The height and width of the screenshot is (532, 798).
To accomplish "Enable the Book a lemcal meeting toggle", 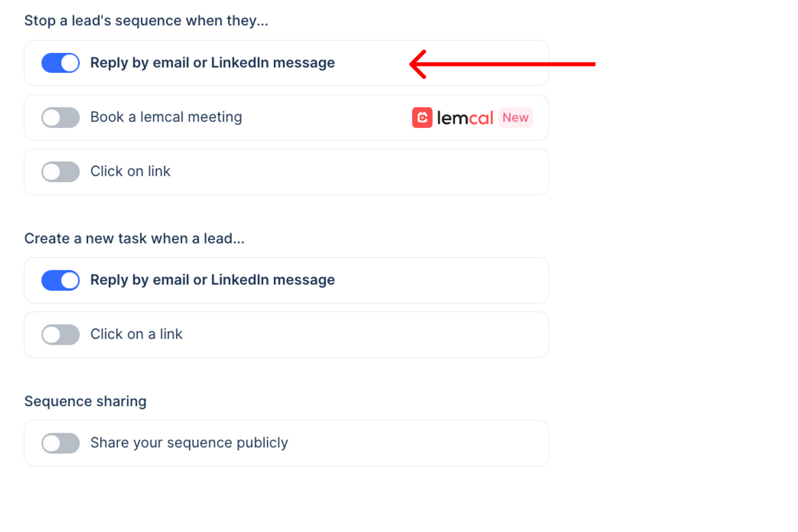I will click(x=61, y=118).
